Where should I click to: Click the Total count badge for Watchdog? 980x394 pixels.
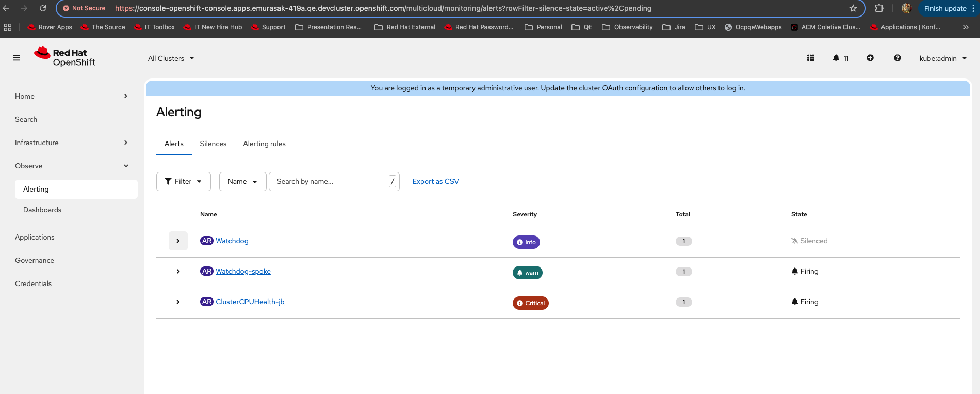pyautogui.click(x=684, y=241)
